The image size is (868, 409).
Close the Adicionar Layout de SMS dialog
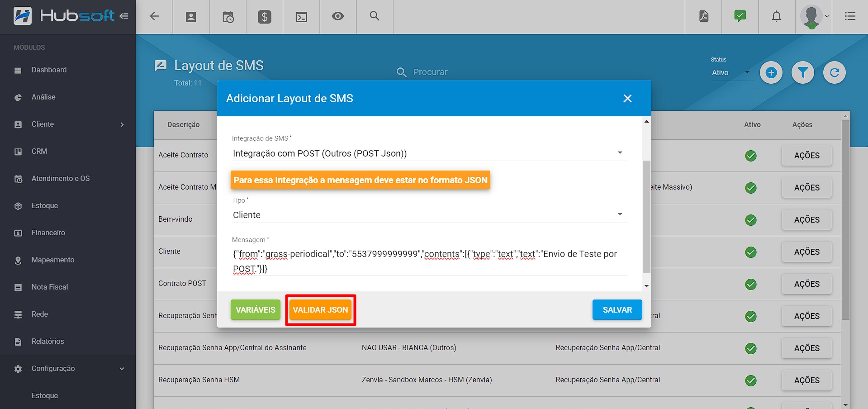point(627,98)
